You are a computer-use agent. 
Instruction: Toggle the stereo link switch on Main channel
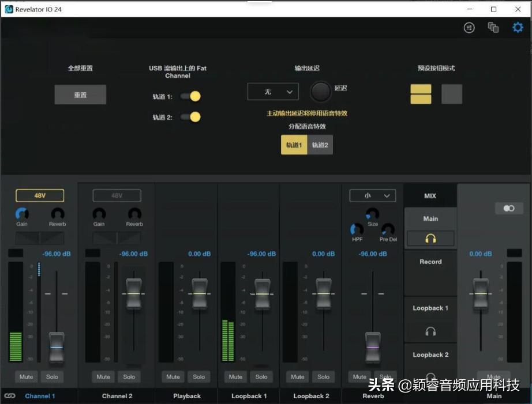coord(508,208)
